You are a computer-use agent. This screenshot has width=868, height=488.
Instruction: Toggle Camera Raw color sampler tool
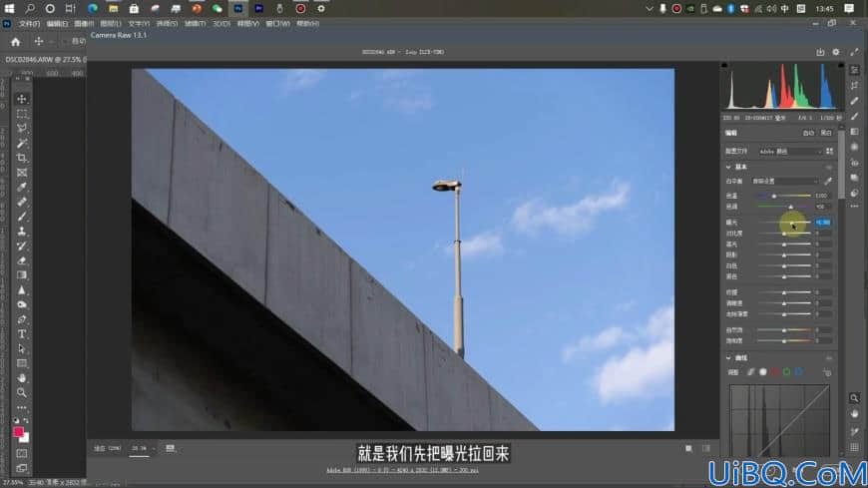tap(854, 431)
